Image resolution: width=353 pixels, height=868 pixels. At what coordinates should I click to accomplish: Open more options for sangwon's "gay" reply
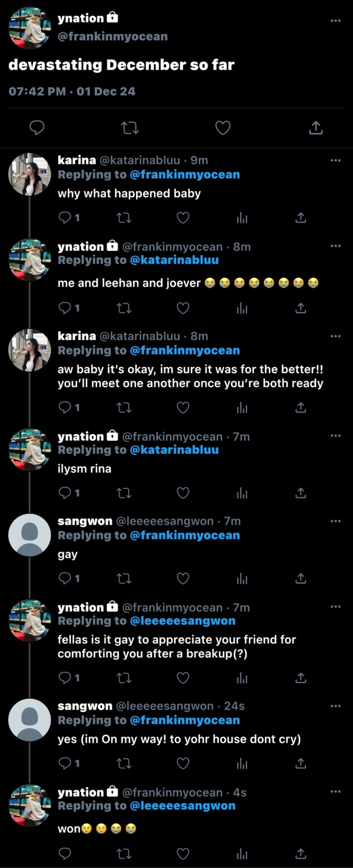pos(335,521)
